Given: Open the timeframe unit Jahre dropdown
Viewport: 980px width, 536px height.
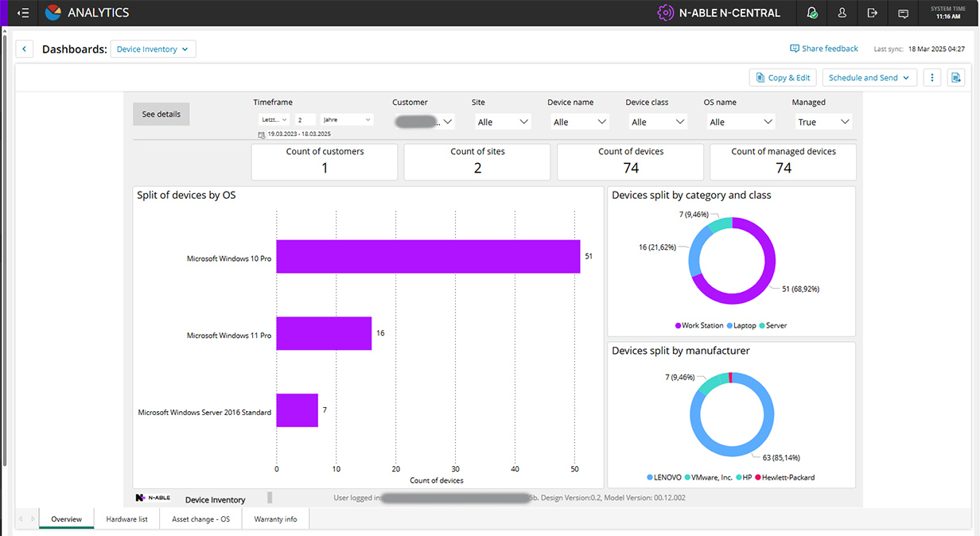Looking at the screenshot, I should click(347, 119).
